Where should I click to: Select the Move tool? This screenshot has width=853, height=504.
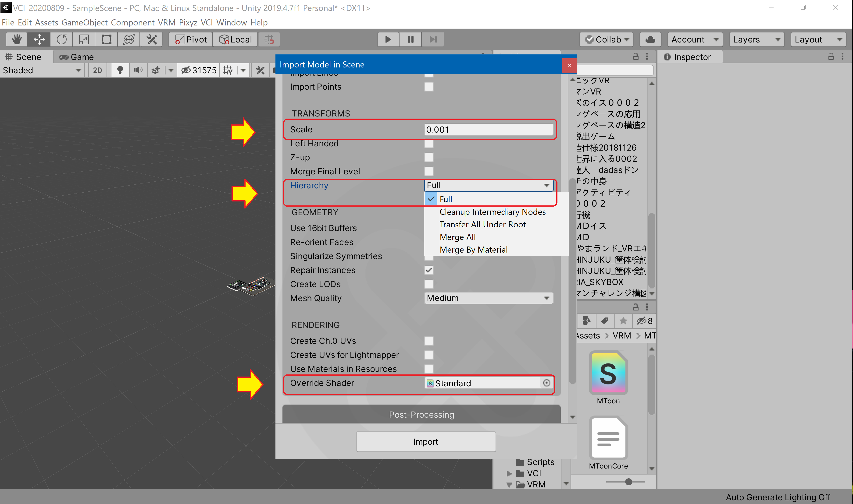[39, 39]
